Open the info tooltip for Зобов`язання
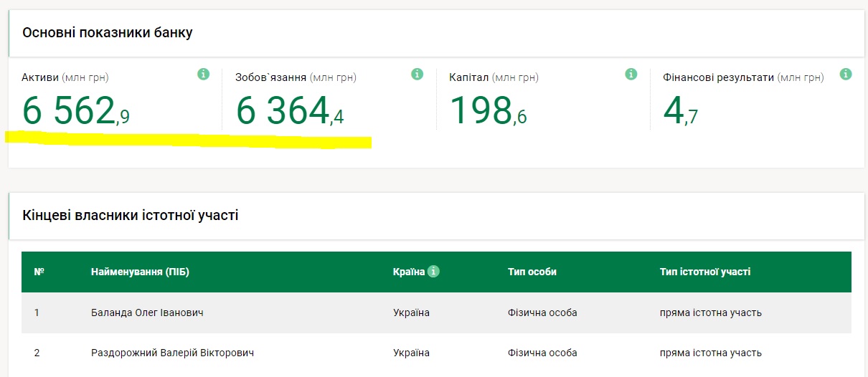Viewport: 868px width, 377px height. pyautogui.click(x=417, y=74)
